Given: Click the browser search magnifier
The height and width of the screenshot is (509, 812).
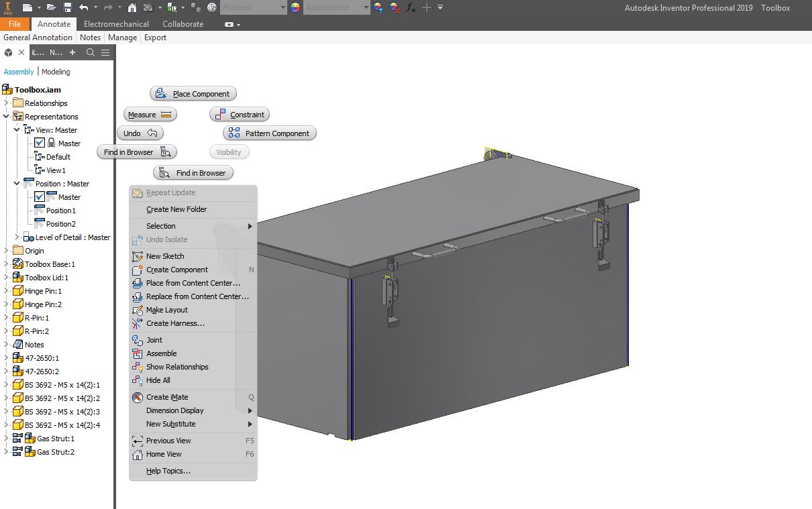Looking at the screenshot, I should tap(91, 52).
